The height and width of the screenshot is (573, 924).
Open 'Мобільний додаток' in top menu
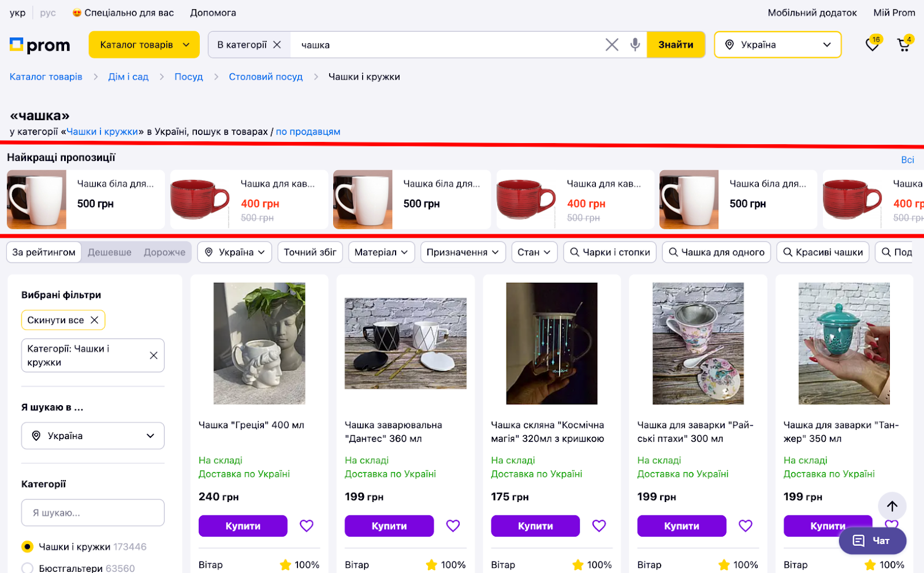(812, 13)
